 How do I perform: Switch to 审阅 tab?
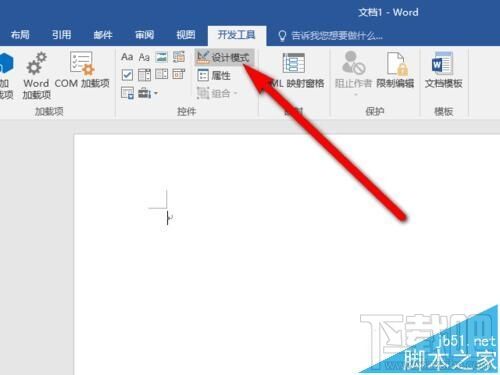coord(144,35)
